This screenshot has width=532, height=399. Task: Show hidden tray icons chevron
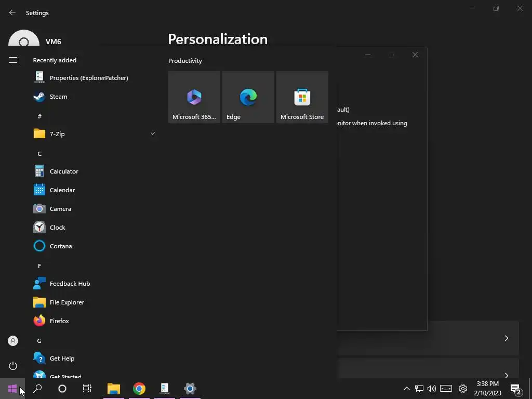coord(406,389)
